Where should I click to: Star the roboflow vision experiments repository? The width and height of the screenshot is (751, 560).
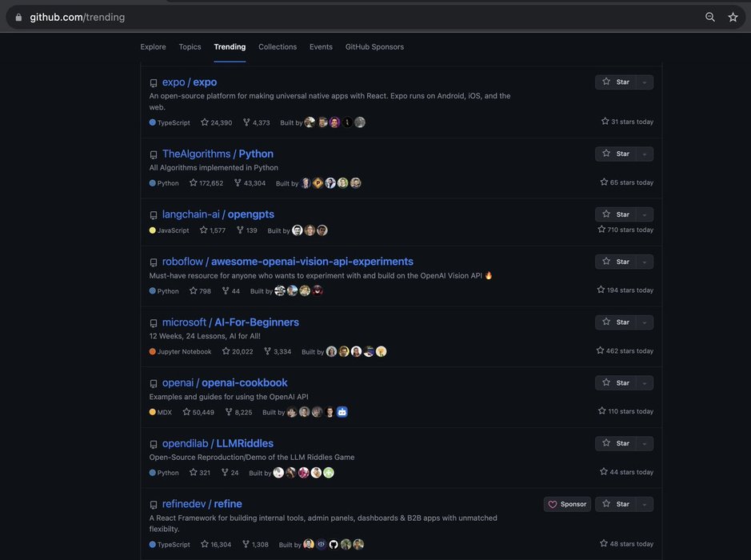(x=616, y=262)
